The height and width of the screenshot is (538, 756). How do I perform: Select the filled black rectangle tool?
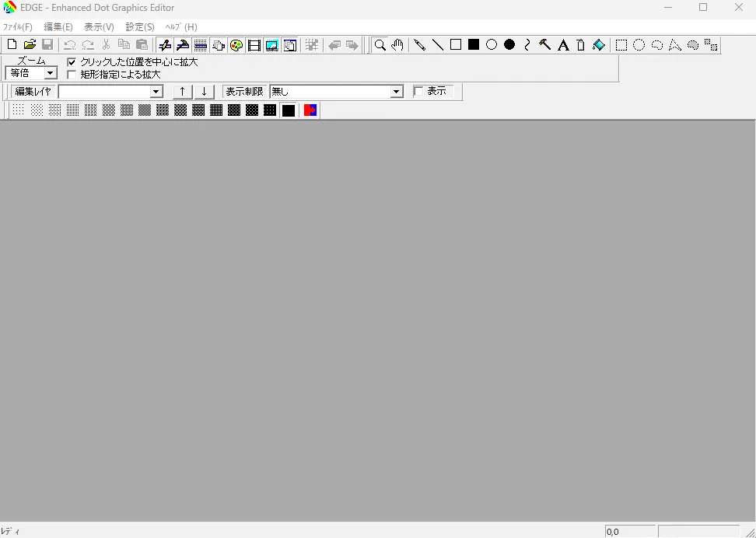point(474,45)
